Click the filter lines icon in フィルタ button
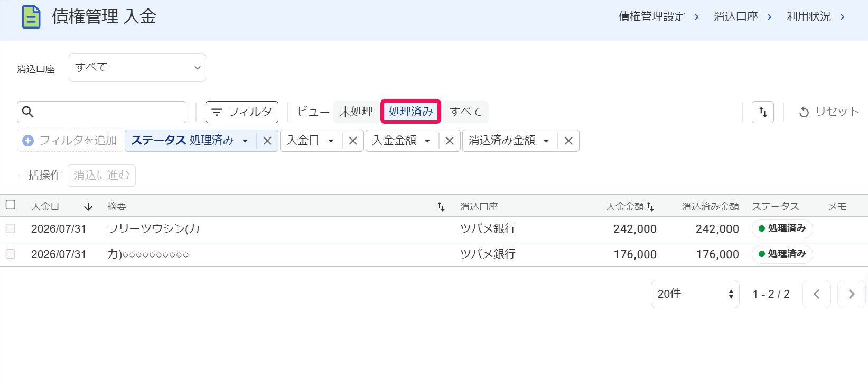Viewport: 868px width, 386px height. (217, 112)
